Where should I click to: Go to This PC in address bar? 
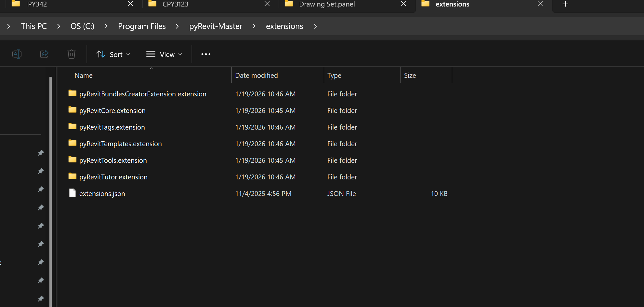34,26
